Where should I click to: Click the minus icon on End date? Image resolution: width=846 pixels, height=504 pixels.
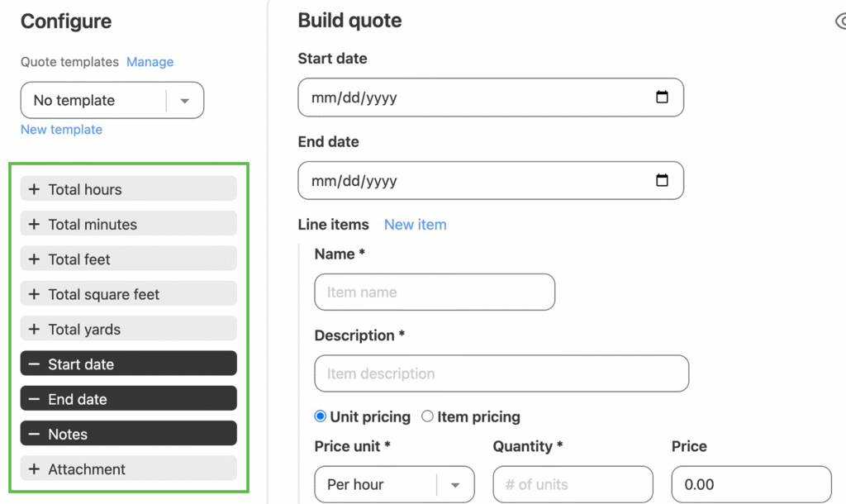(34, 399)
